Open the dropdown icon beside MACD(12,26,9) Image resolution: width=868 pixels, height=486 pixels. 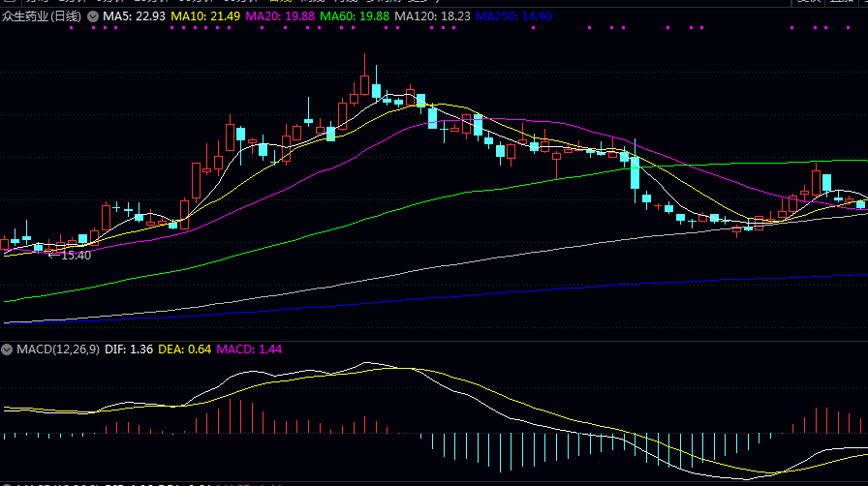pos(7,349)
